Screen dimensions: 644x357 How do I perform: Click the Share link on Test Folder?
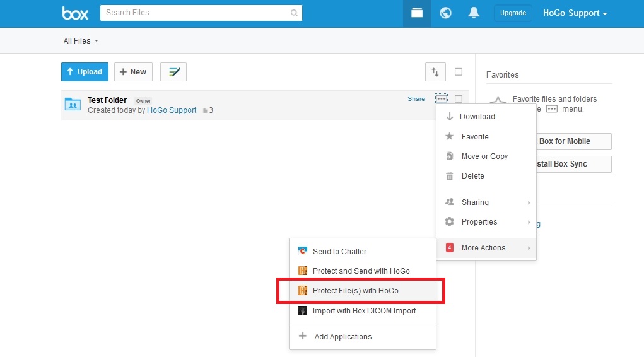416,99
